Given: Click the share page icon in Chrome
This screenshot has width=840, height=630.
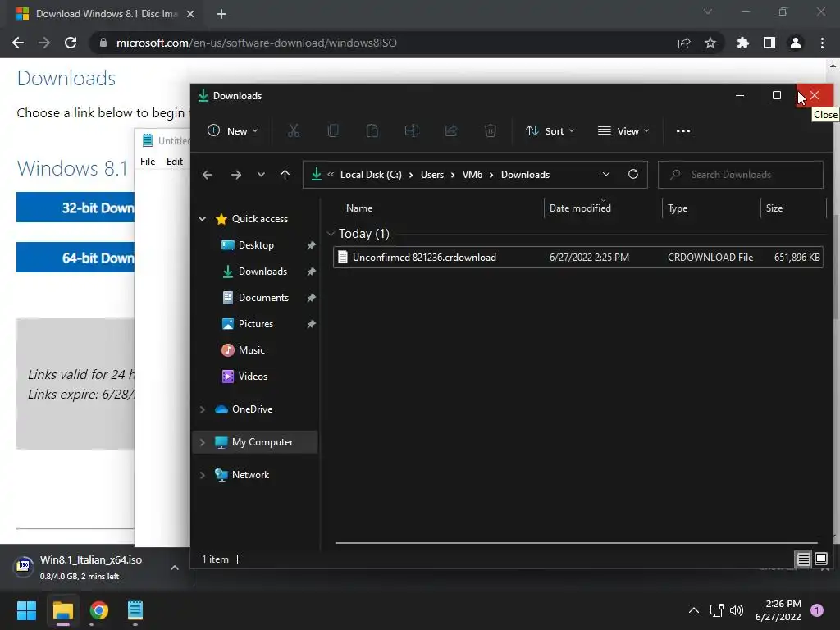Looking at the screenshot, I should click(684, 43).
